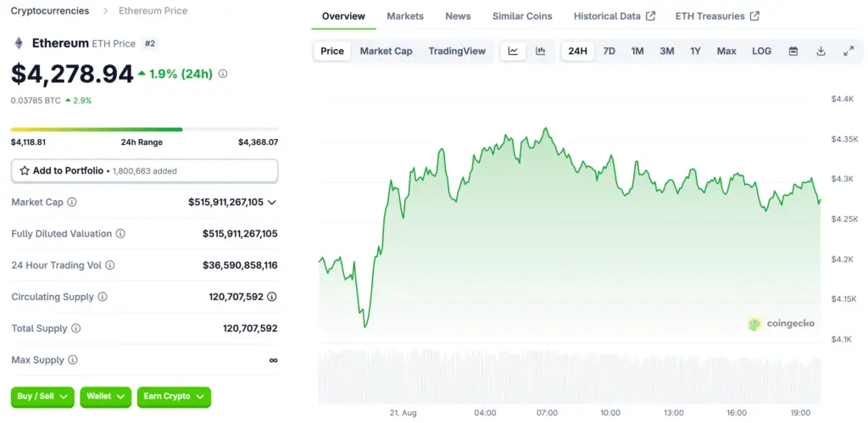Select the 7D time range

609,51
